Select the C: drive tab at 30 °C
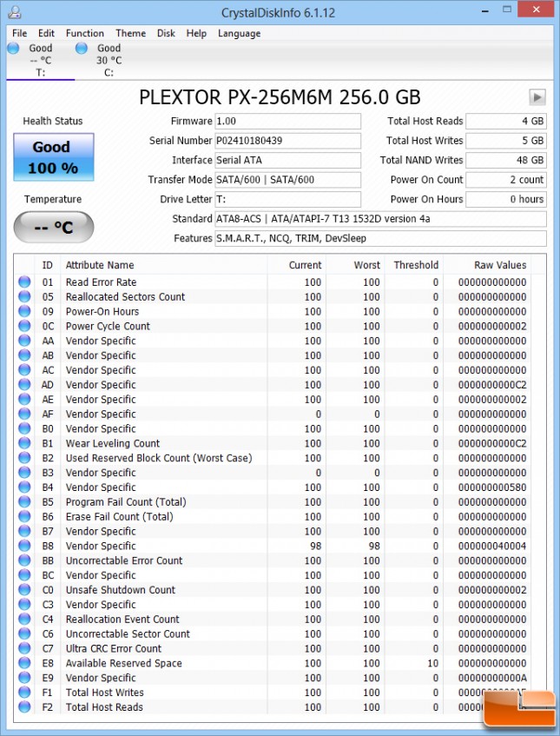The image size is (560, 736). (109, 60)
